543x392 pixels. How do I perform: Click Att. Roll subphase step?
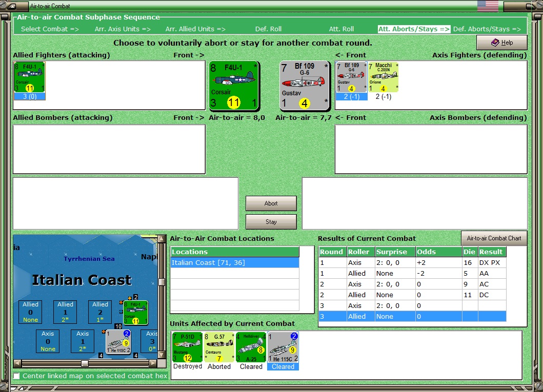pyautogui.click(x=341, y=29)
